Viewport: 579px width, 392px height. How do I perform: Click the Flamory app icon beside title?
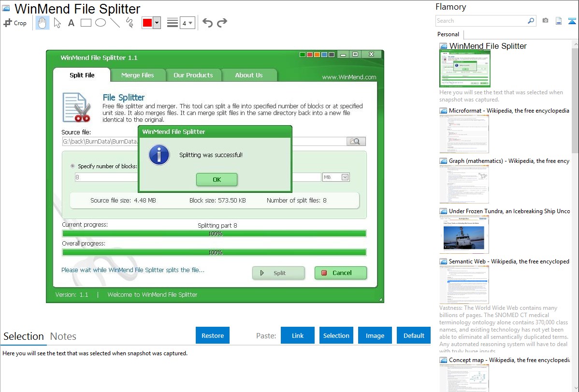click(6, 8)
